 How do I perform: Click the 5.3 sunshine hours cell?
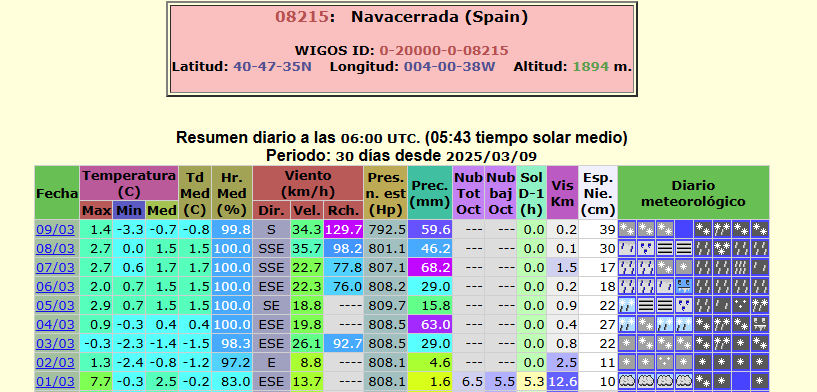(531, 382)
